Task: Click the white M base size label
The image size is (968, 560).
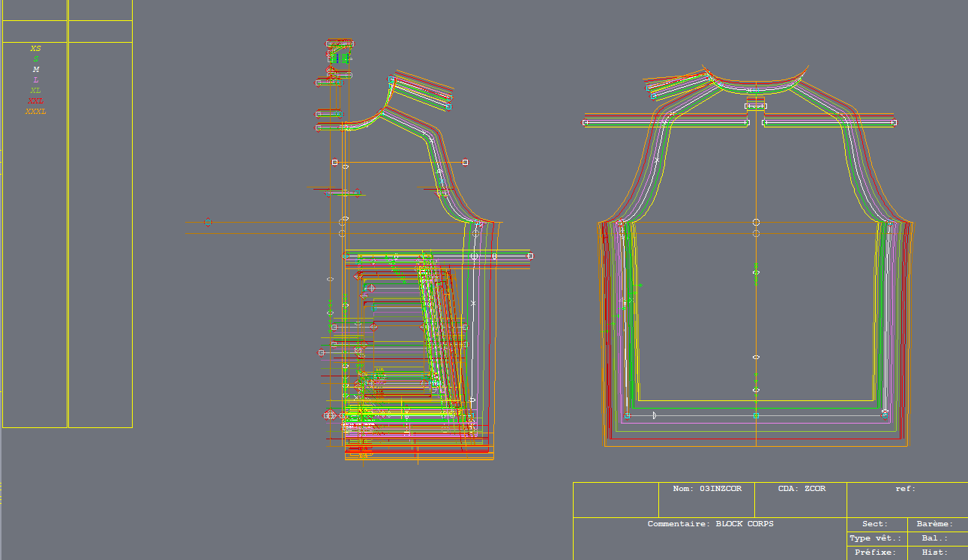Action: [35, 70]
